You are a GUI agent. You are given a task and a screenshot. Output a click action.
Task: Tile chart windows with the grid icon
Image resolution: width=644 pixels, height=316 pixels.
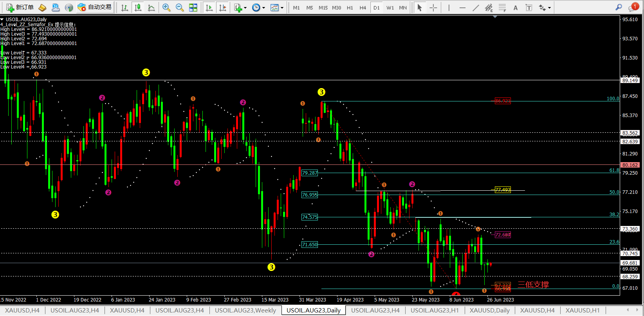193,7
